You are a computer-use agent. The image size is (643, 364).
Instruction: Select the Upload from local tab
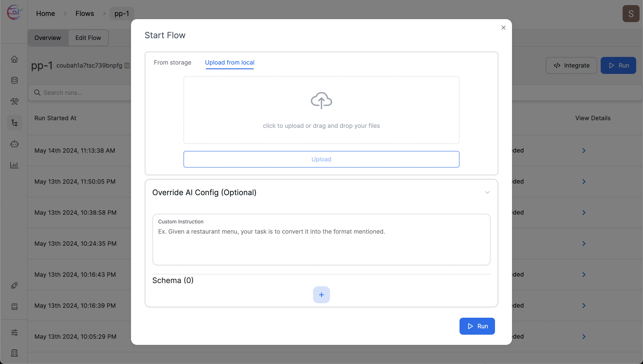point(229,62)
